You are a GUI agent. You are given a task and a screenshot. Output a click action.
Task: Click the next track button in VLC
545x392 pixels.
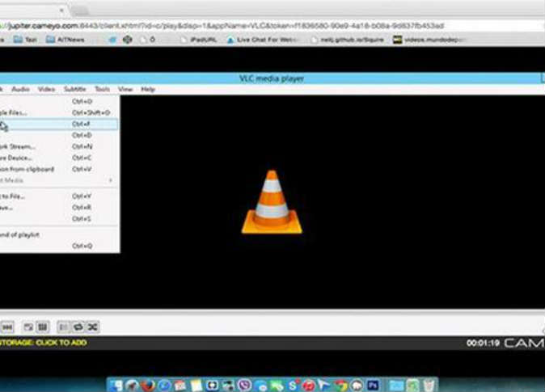(x=6, y=327)
